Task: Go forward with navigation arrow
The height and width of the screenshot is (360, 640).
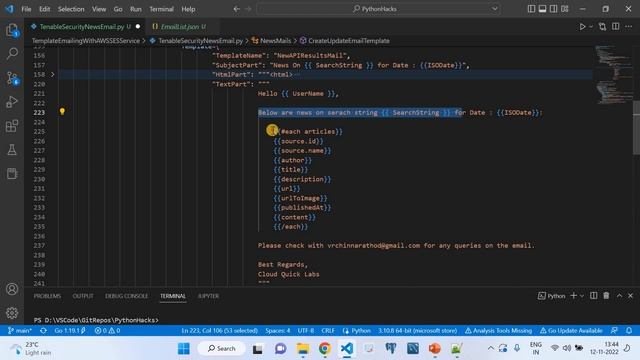Action: pos(248,9)
